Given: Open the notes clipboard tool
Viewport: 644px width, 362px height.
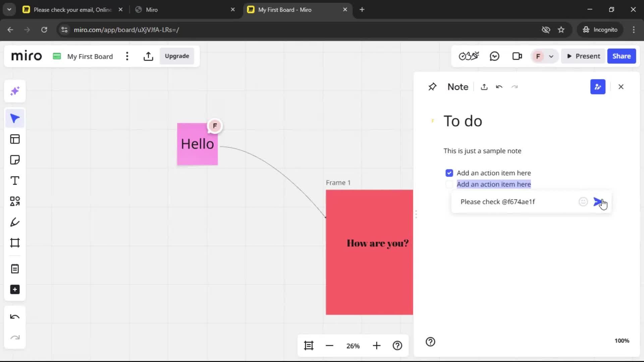Looking at the screenshot, I should coord(15,269).
